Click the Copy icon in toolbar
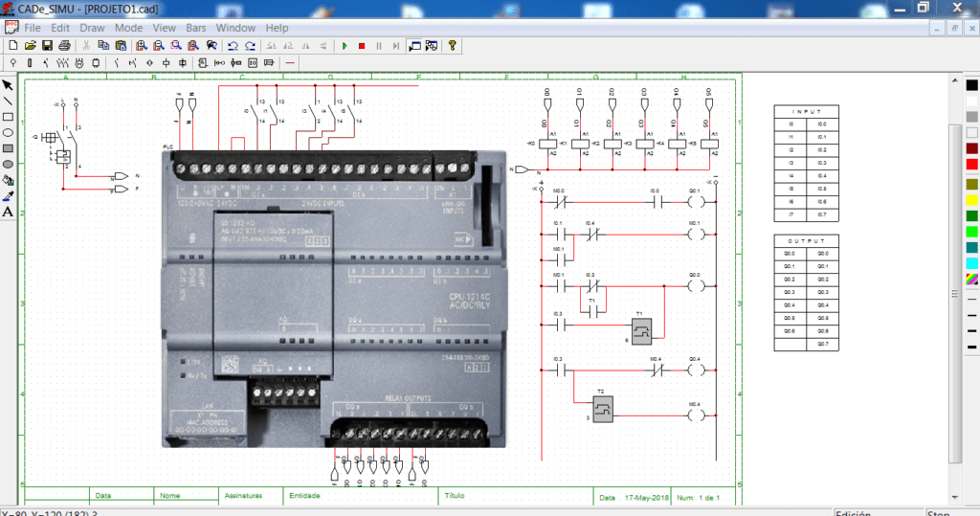 click(103, 46)
